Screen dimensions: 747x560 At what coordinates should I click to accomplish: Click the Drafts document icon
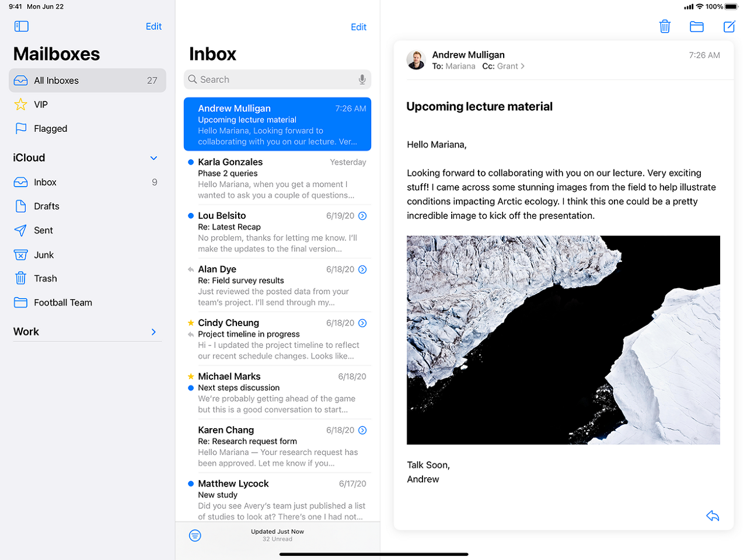tap(20, 206)
